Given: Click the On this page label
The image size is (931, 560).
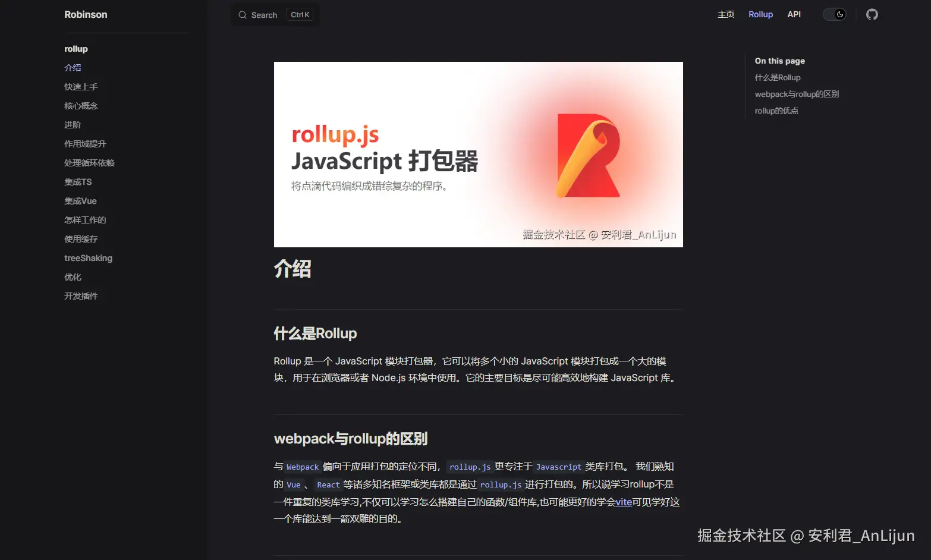Looking at the screenshot, I should click(779, 61).
